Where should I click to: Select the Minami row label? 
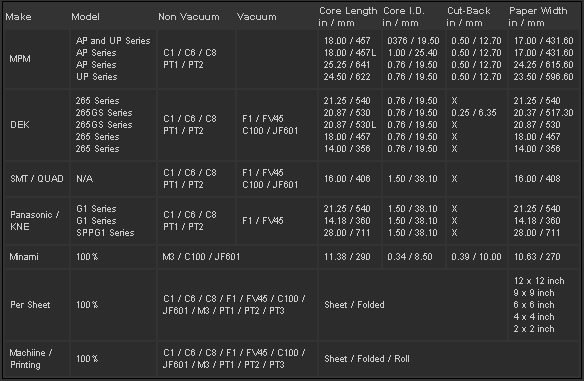coord(24,257)
